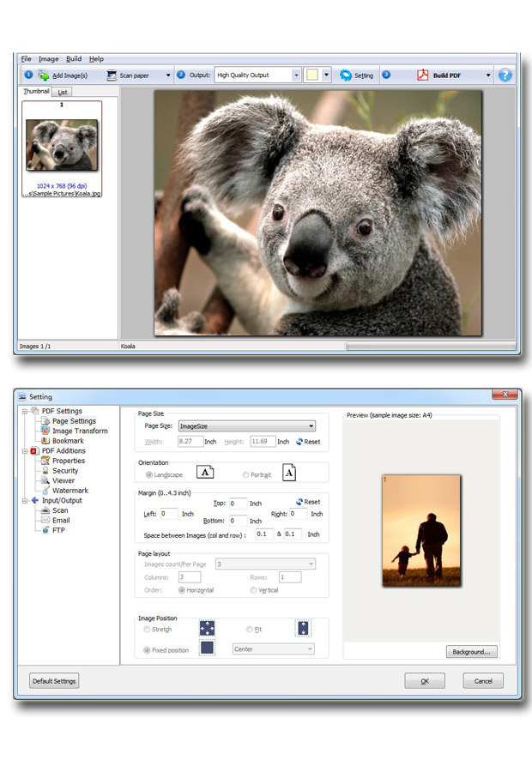Open the Setting gear icon in toolbar

tap(346, 75)
